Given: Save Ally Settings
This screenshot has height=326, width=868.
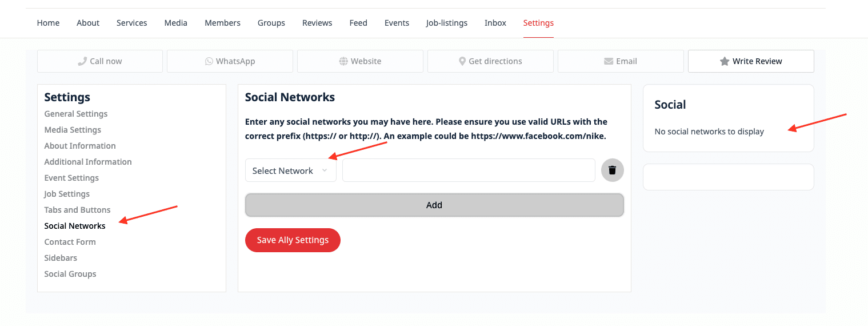Looking at the screenshot, I should (x=293, y=240).
